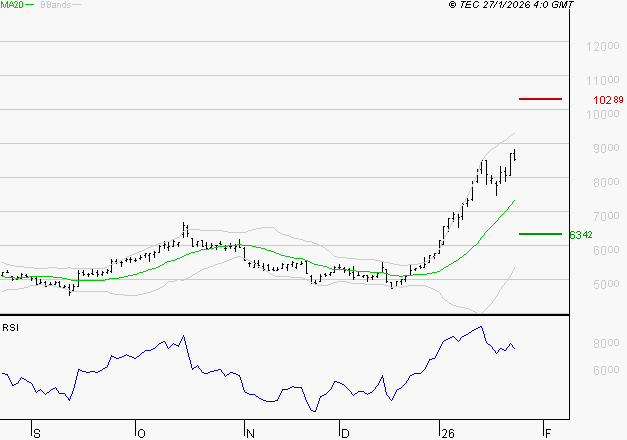This screenshot has height=440, width=627.
Task: Click the 26 year marker on time axis
Action: (448, 433)
